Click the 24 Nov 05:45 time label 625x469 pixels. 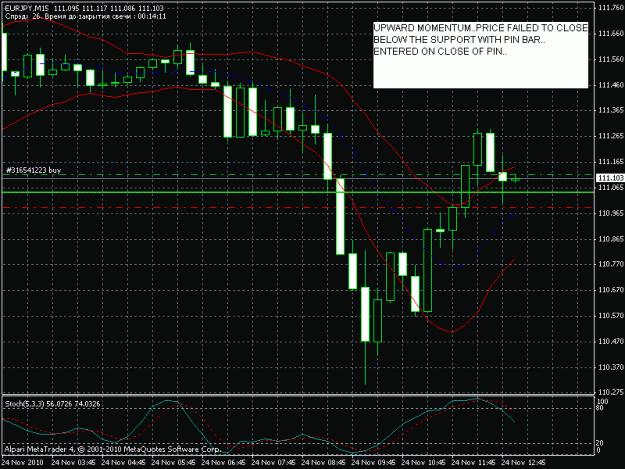click(x=173, y=463)
